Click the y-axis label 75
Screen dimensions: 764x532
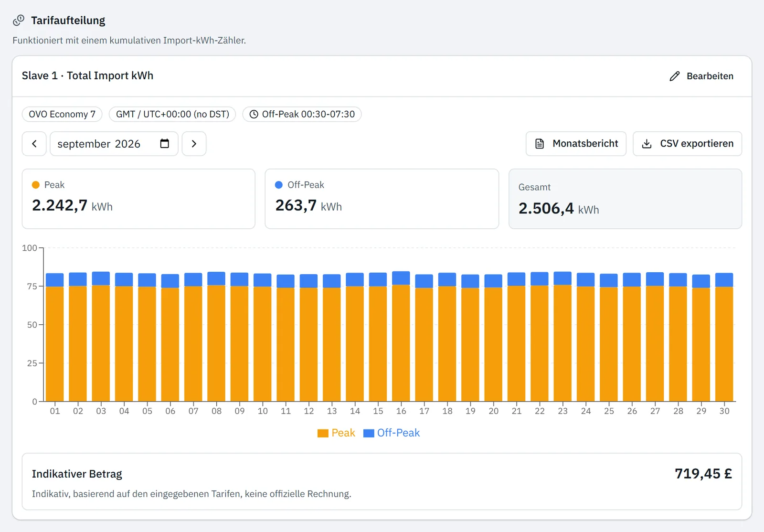[x=32, y=287]
